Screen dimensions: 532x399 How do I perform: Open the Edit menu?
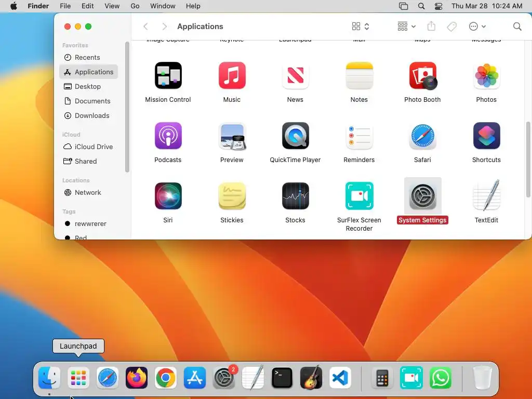point(87,6)
